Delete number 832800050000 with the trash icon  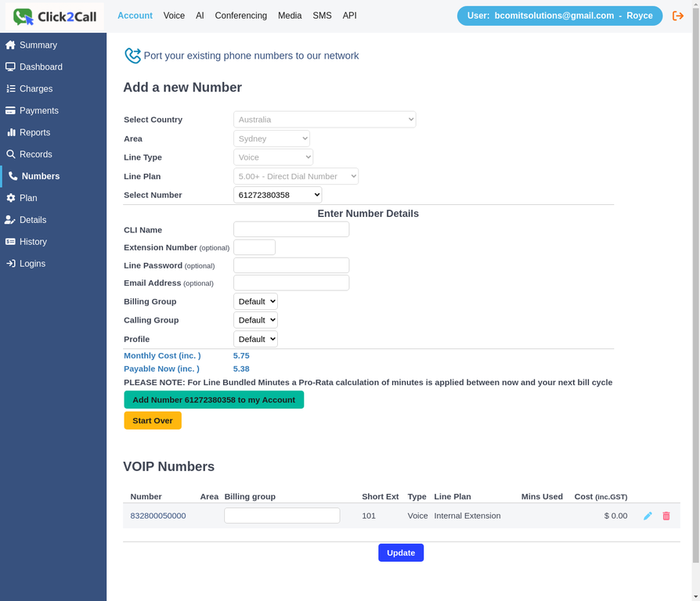[666, 516]
